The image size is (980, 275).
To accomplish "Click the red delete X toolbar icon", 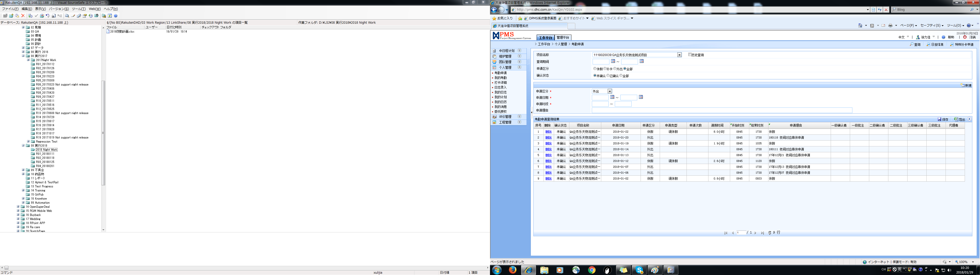I will coord(23,16).
